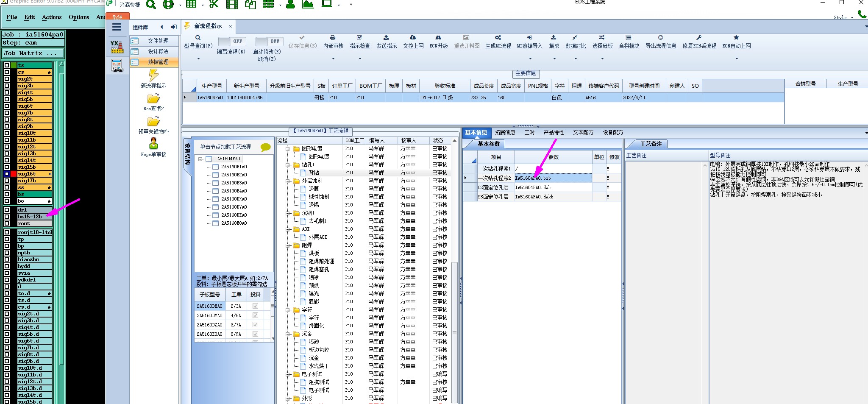
Task: Open the 预审关键物料 folder shortcut
Action: 153,122
